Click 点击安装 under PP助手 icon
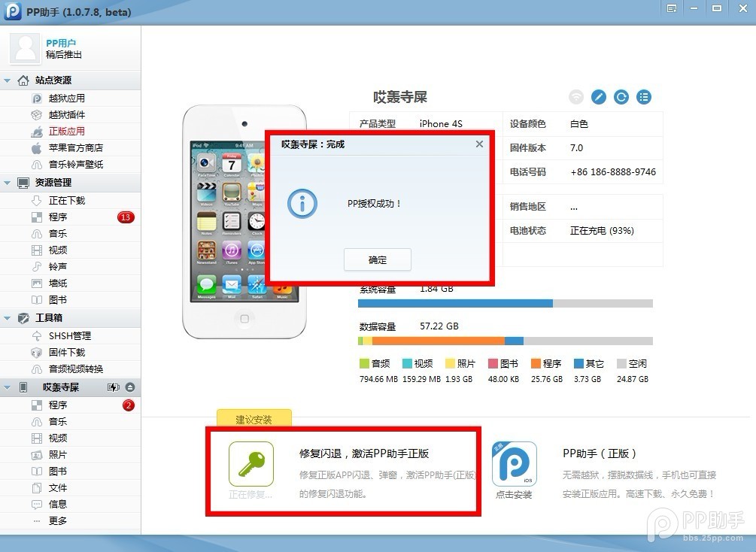The width and height of the screenshot is (756, 552). [x=514, y=495]
